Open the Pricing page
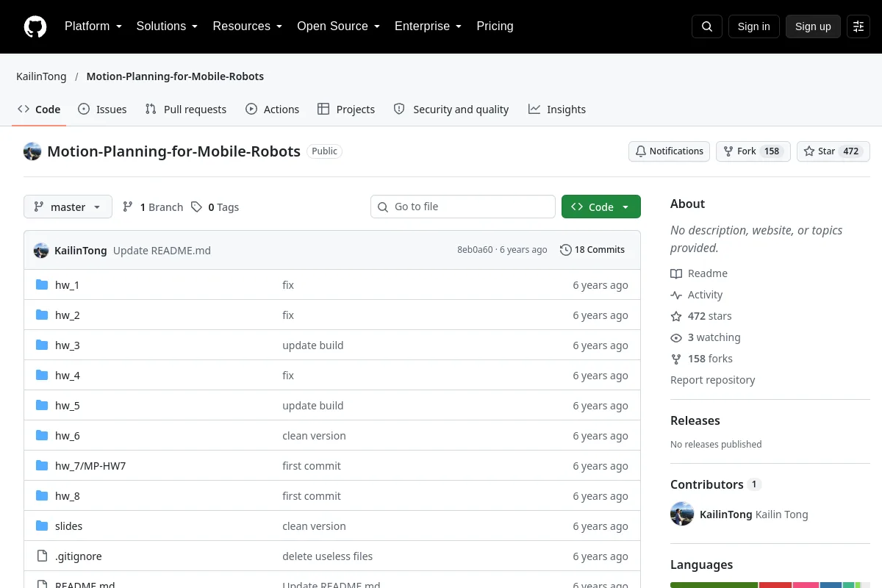 [x=495, y=26]
